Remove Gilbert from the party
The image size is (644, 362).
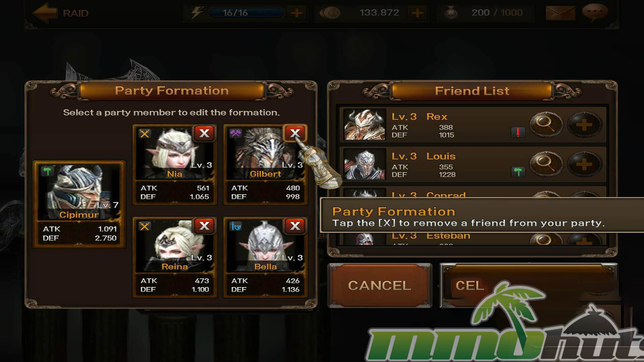(x=295, y=133)
